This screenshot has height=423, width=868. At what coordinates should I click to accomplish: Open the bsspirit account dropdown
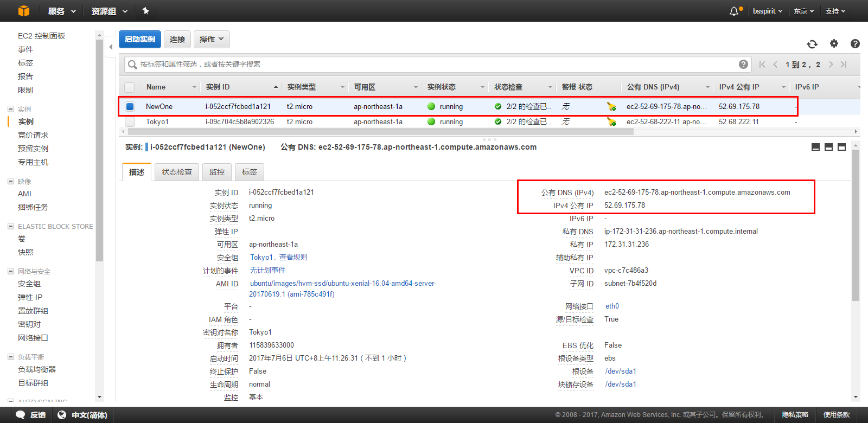pos(768,11)
